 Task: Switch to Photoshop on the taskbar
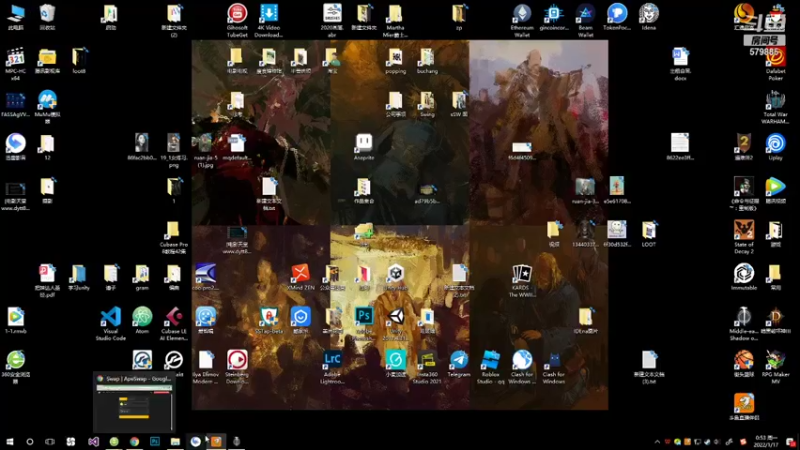click(155, 441)
